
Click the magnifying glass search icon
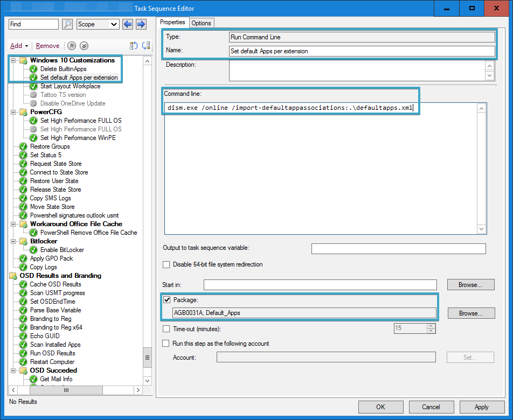point(67,24)
